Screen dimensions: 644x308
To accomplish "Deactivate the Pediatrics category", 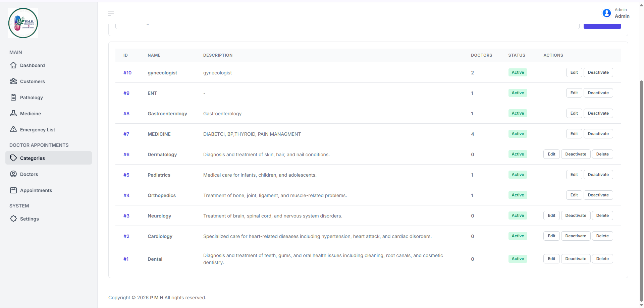I will [598, 175].
